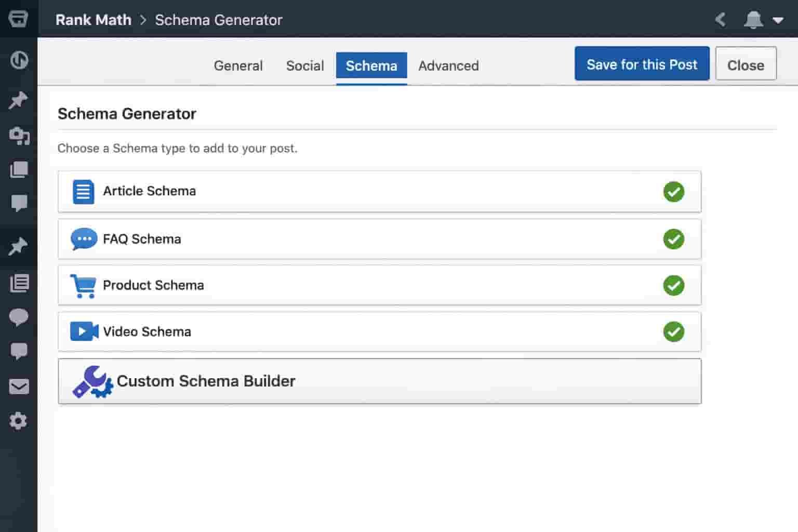The height and width of the screenshot is (532, 798).
Task: Expand the dropdown arrow beside the bell
Action: pyautogui.click(x=778, y=20)
